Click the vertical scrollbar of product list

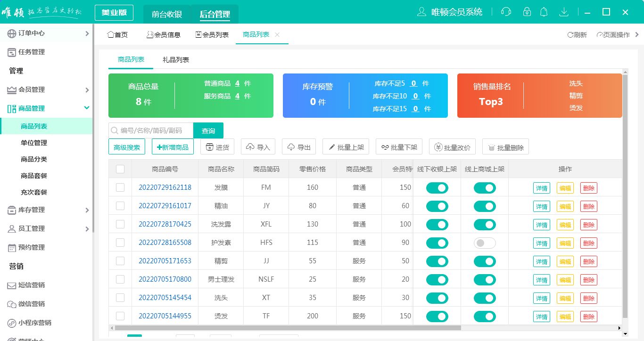[625, 196]
